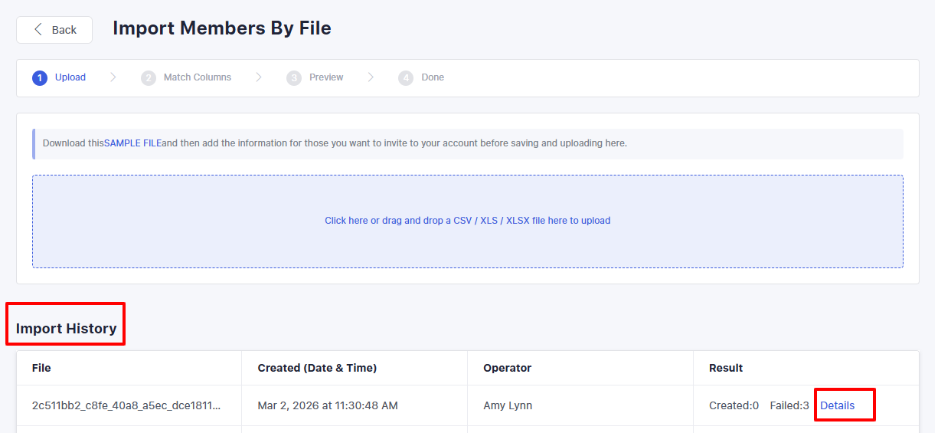
Task: Select the step 1 Upload circle
Action: 40,78
